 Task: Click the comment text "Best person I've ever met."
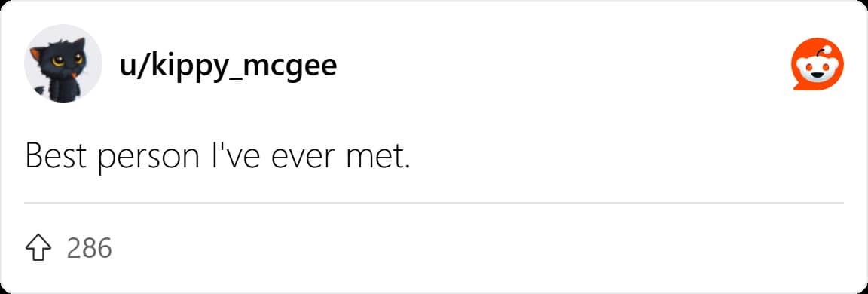(218, 157)
